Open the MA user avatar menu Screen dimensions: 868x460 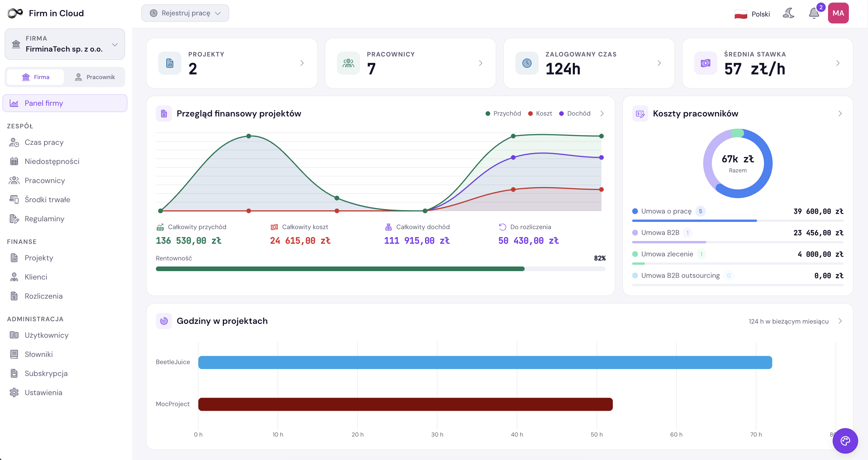tap(838, 13)
